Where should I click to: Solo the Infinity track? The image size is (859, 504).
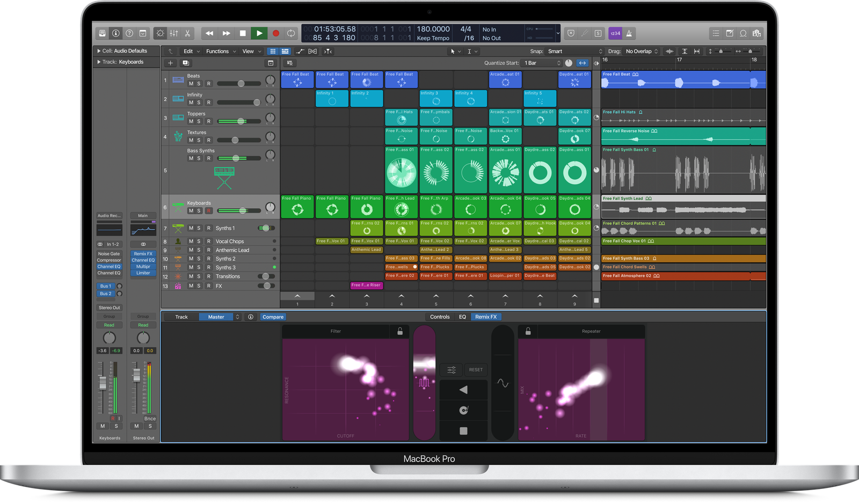(x=199, y=103)
